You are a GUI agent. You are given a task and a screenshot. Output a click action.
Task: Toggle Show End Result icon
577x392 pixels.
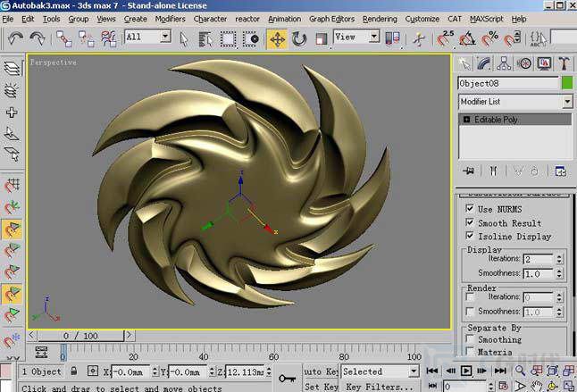[493, 171]
